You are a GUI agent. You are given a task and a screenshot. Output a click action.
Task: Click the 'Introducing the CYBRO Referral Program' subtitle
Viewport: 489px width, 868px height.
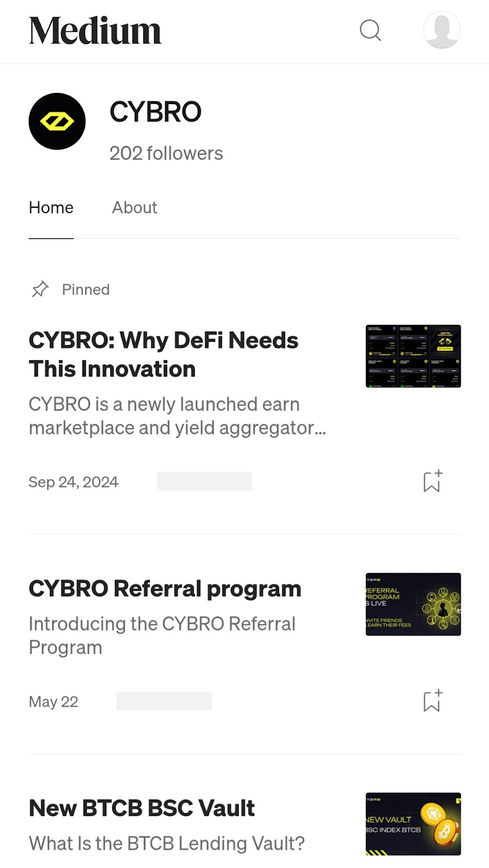pos(162,635)
